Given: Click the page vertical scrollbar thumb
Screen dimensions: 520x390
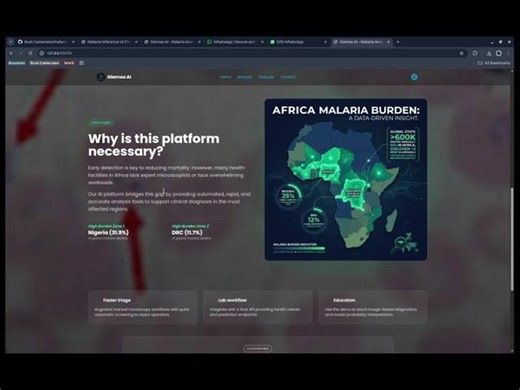Looking at the screenshot, I should 512,239.
